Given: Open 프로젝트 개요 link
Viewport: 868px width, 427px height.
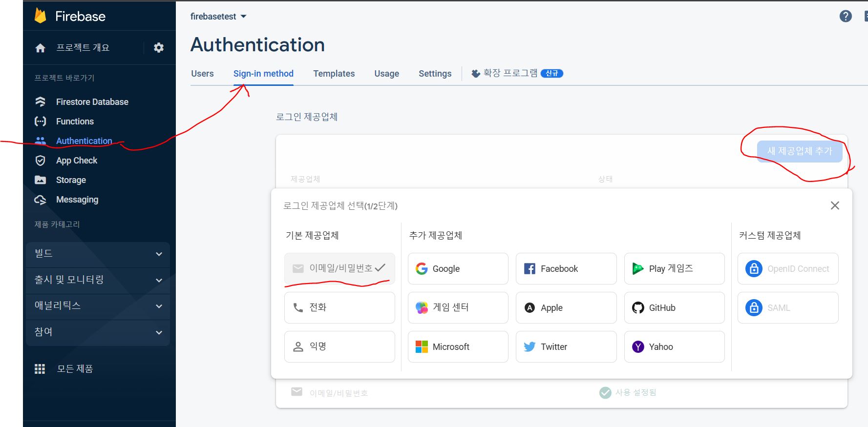Looking at the screenshot, I should 83,48.
